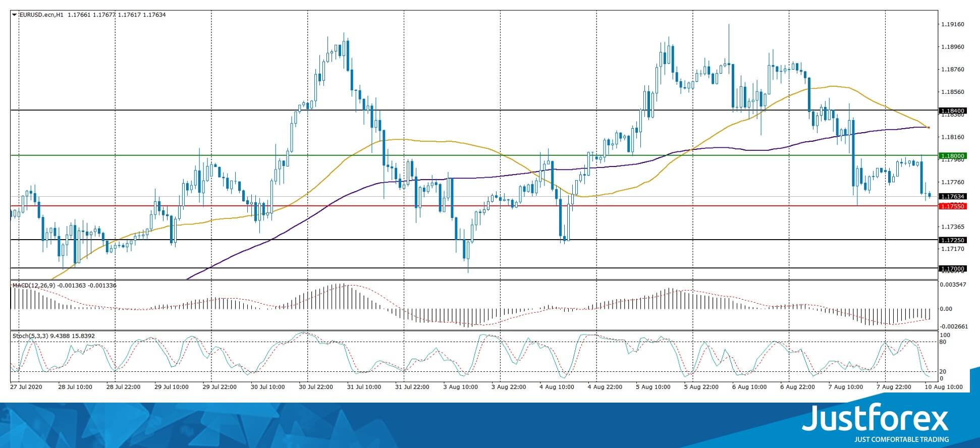
Task: Click the 10 Aug 10:00 time label
Action: point(945,387)
